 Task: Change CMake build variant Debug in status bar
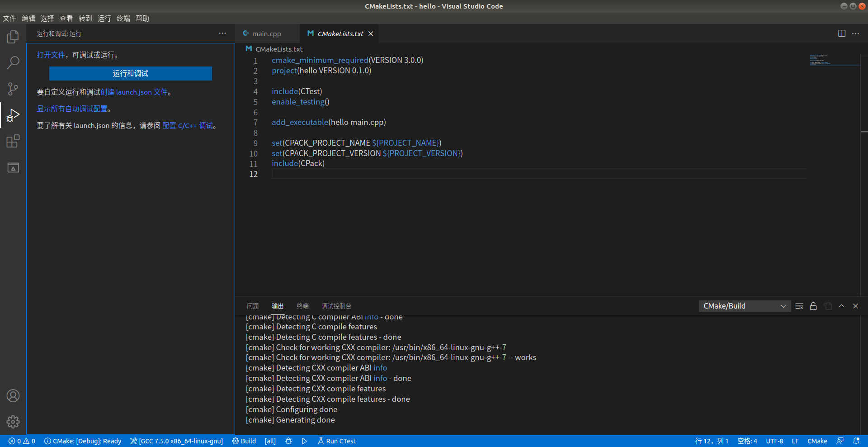pyautogui.click(x=83, y=441)
